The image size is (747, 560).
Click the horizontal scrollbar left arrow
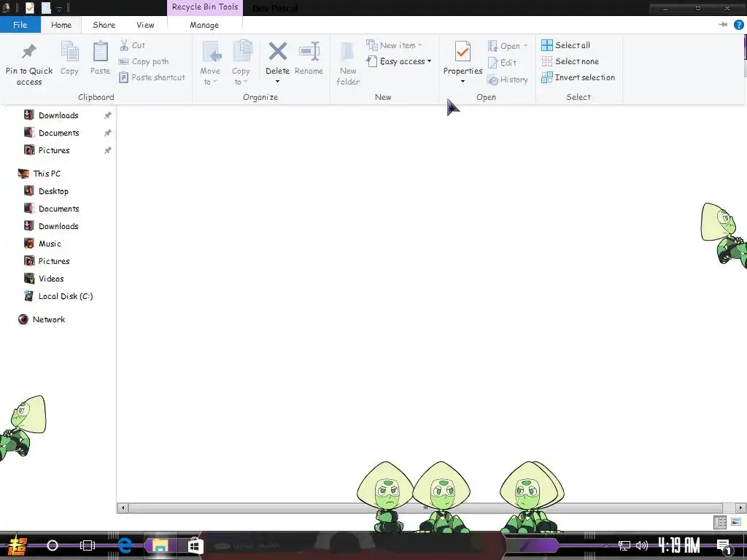tap(123, 507)
